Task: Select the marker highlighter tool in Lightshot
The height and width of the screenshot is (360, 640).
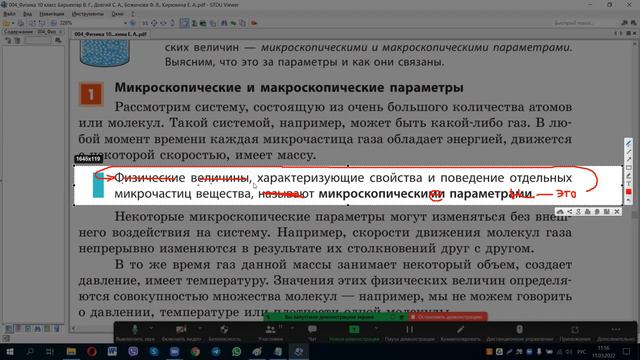Action: pyautogui.click(x=629, y=176)
